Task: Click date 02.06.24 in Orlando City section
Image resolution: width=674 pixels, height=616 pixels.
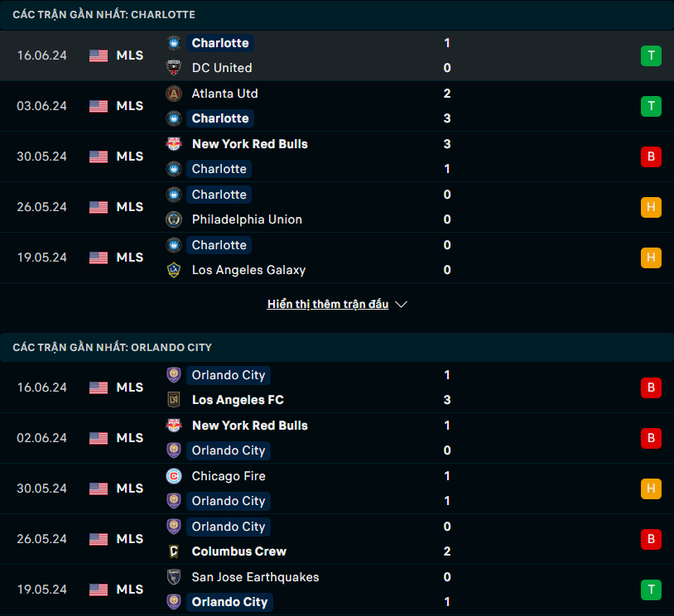Action: pos(41,438)
